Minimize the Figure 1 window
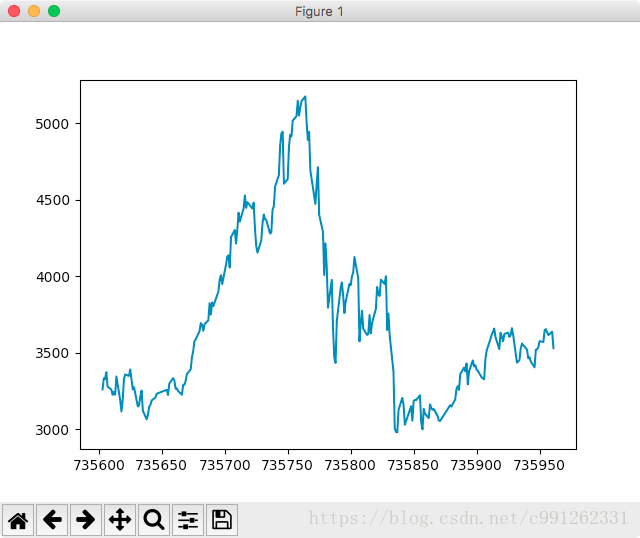640x538 pixels. tap(34, 11)
